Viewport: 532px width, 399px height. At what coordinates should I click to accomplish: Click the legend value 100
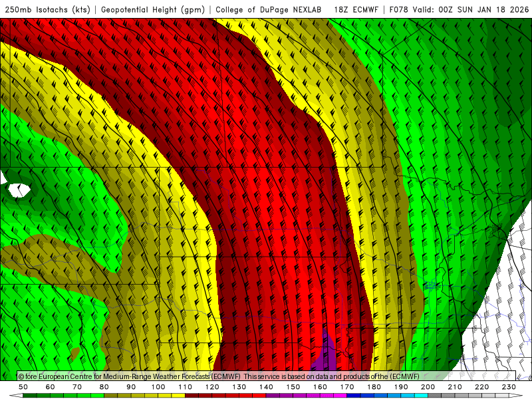click(x=158, y=387)
